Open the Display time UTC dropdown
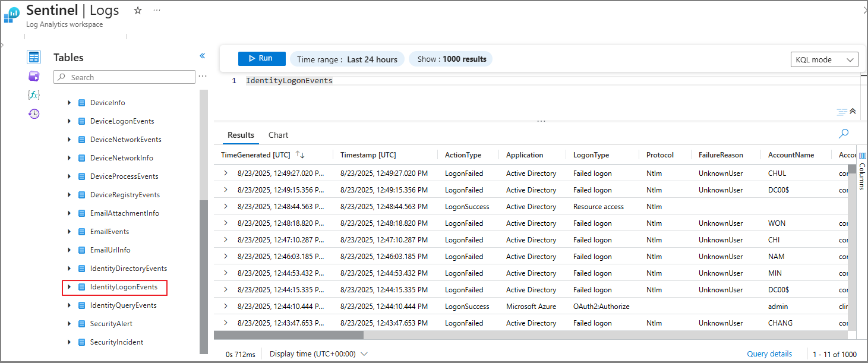This screenshot has height=363, width=868. click(x=318, y=353)
